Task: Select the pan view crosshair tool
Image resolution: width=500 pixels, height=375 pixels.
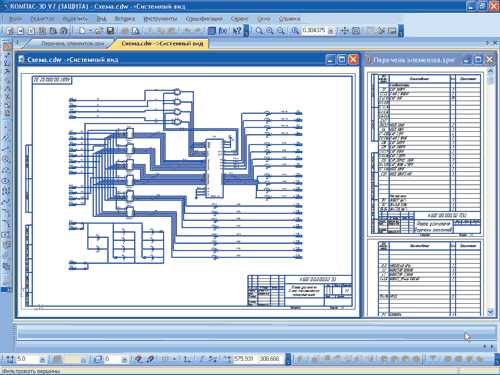Action: click(x=345, y=31)
